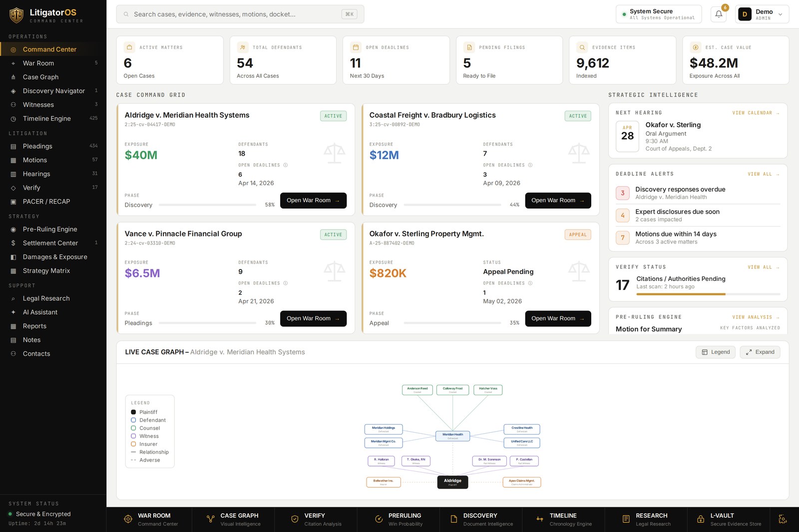Click info icon beside Coastal Freight open deadlines
Image resolution: width=799 pixels, height=532 pixels.
click(x=530, y=165)
